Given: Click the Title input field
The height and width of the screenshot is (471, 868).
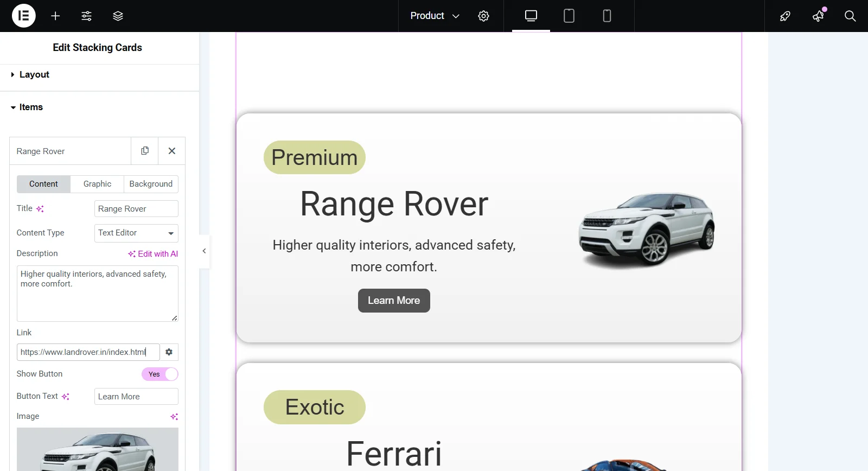Looking at the screenshot, I should click(136, 209).
